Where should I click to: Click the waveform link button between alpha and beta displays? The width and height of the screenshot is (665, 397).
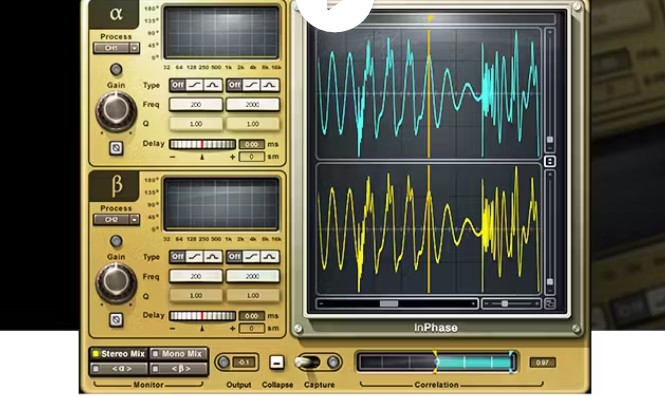point(550,161)
